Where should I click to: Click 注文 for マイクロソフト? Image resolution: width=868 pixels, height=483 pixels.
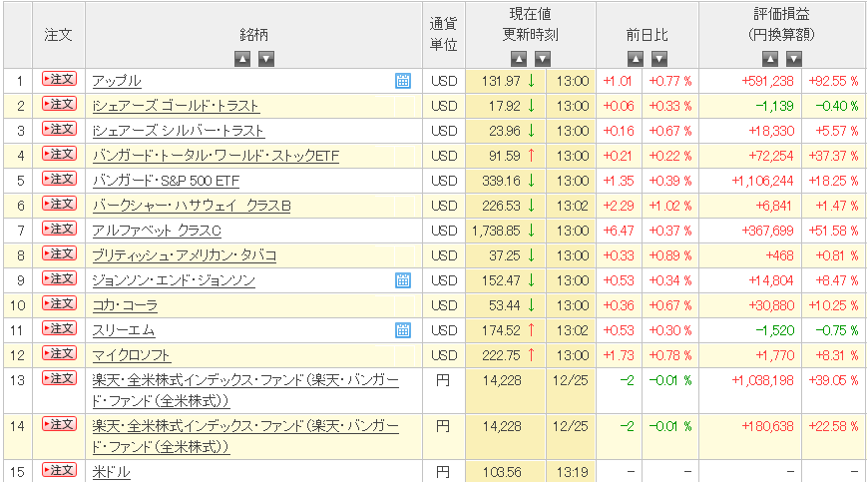(x=59, y=353)
